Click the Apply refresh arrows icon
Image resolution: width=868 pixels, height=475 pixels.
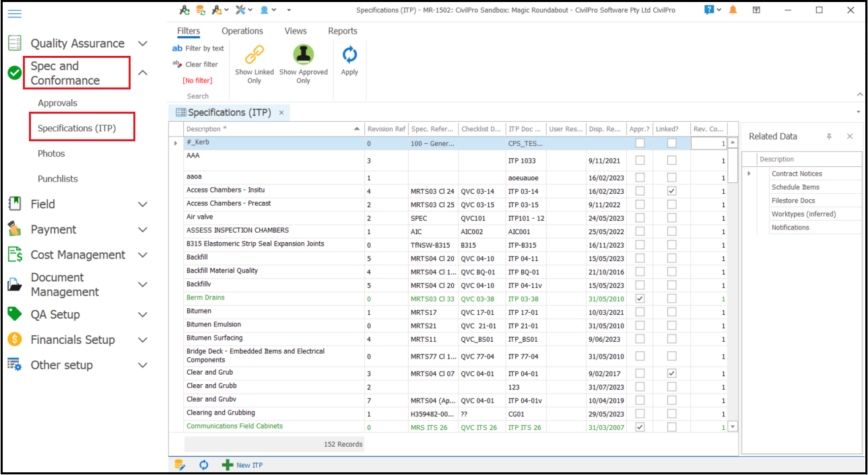click(349, 55)
